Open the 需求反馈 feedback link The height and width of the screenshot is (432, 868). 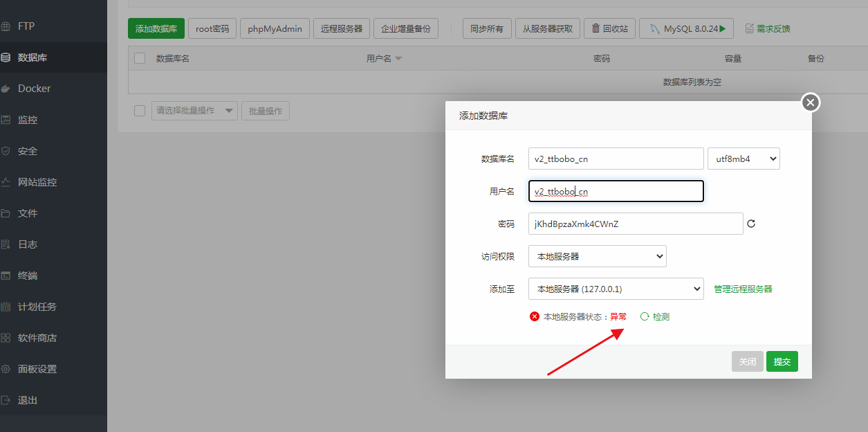point(768,28)
